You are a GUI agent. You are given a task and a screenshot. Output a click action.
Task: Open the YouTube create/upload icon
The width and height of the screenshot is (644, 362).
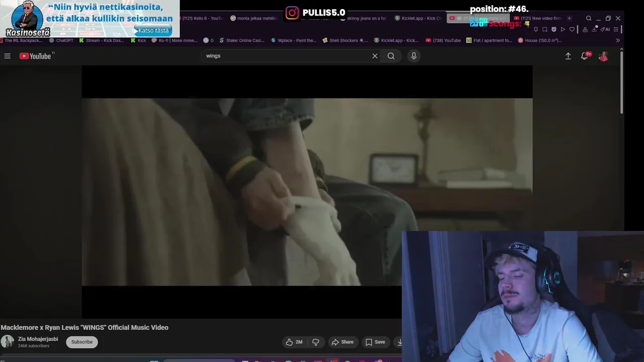pos(568,56)
